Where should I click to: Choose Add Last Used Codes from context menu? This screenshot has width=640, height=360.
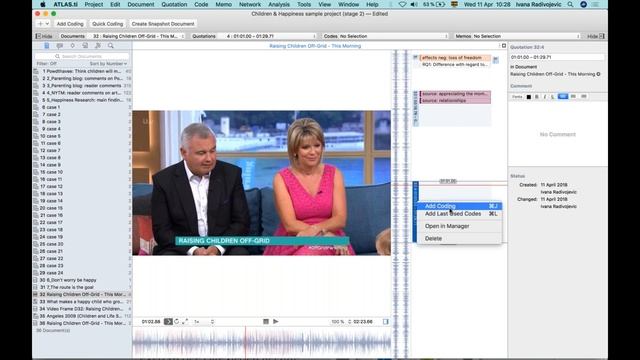click(459, 214)
